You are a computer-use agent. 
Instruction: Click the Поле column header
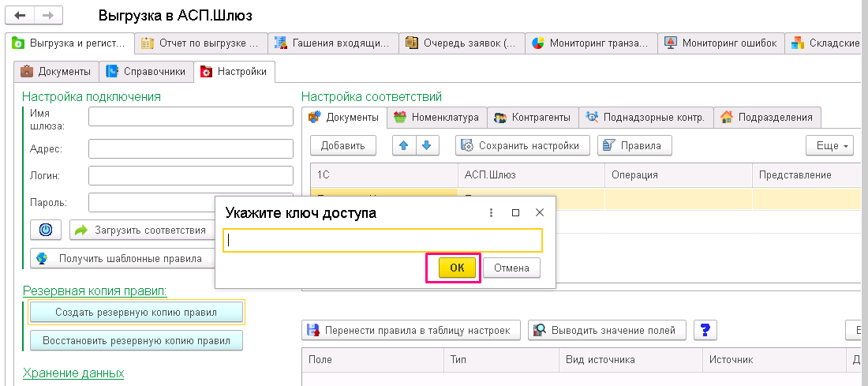(x=373, y=359)
